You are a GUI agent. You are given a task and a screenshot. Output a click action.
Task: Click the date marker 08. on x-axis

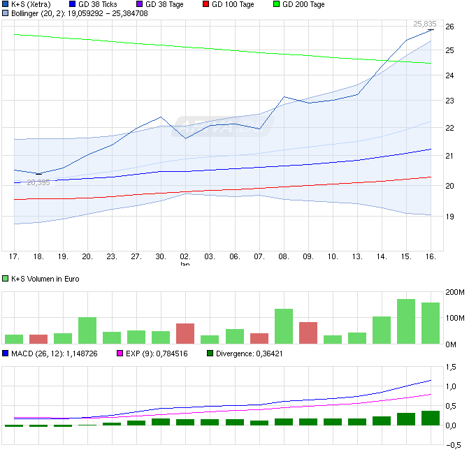pos(284,256)
